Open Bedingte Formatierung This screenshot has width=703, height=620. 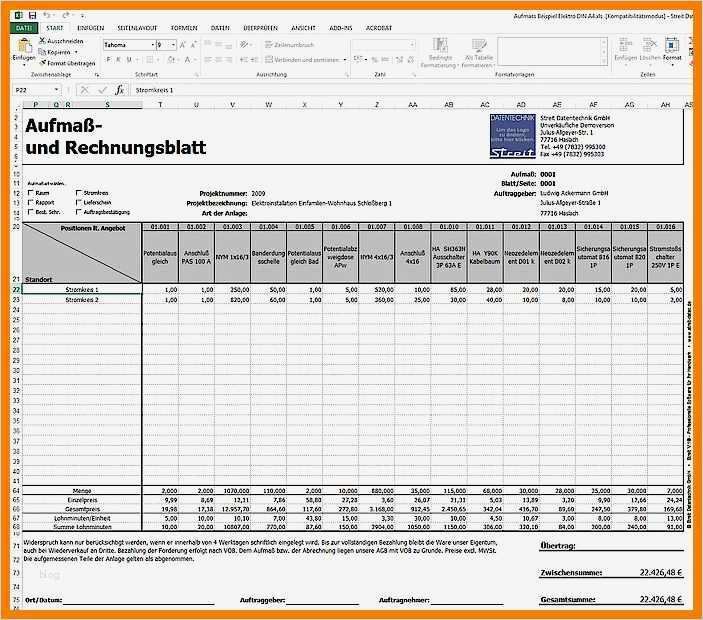point(438,53)
